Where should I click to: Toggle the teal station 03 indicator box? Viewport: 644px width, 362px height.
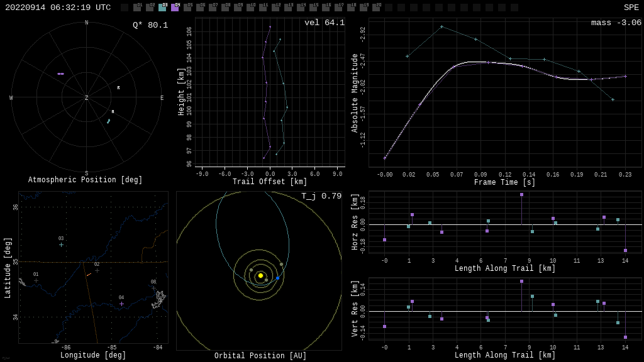pyautogui.click(x=162, y=8)
